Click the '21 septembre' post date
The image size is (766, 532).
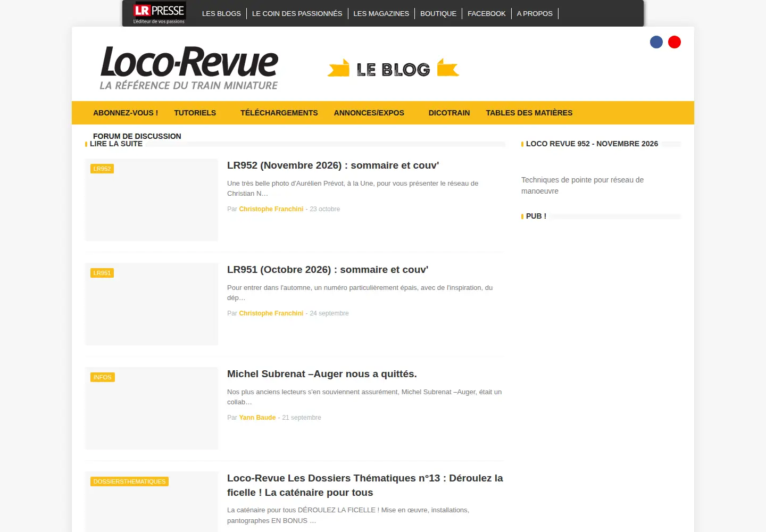point(302,418)
